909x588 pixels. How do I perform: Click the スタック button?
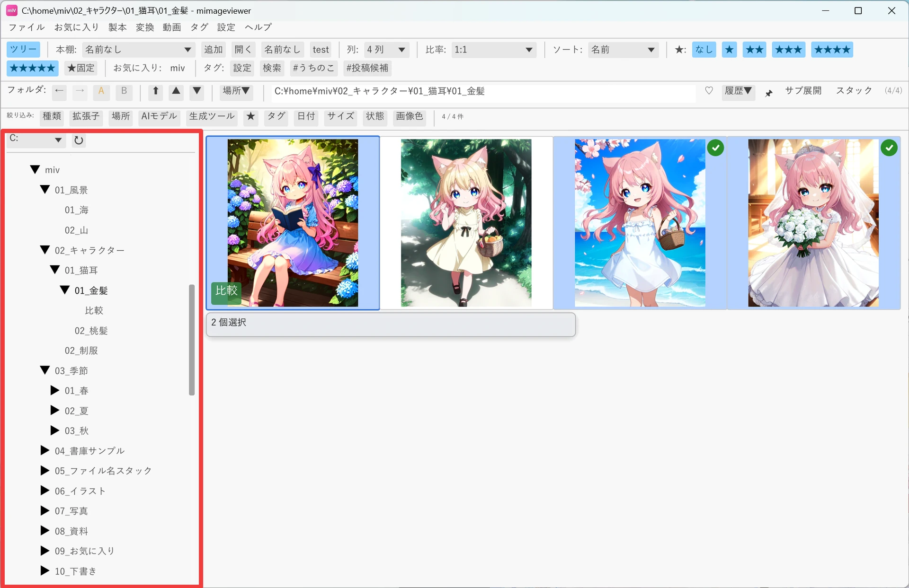click(854, 91)
